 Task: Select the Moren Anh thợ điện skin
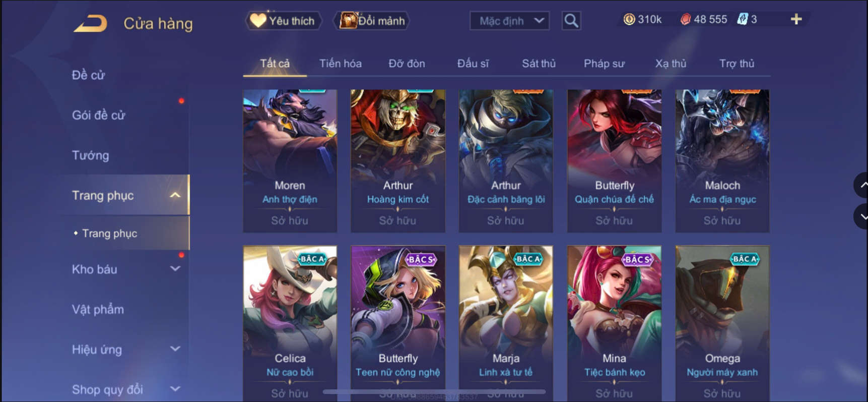click(290, 161)
